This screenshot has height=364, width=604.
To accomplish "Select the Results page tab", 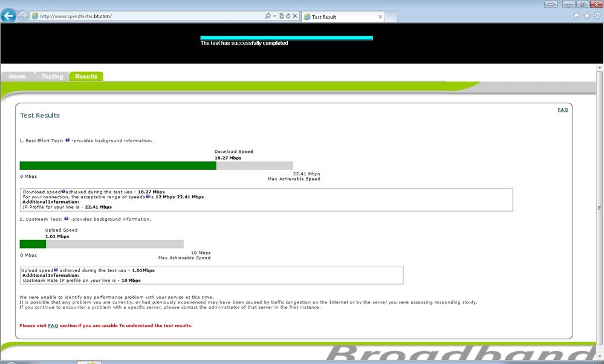I will click(86, 76).
